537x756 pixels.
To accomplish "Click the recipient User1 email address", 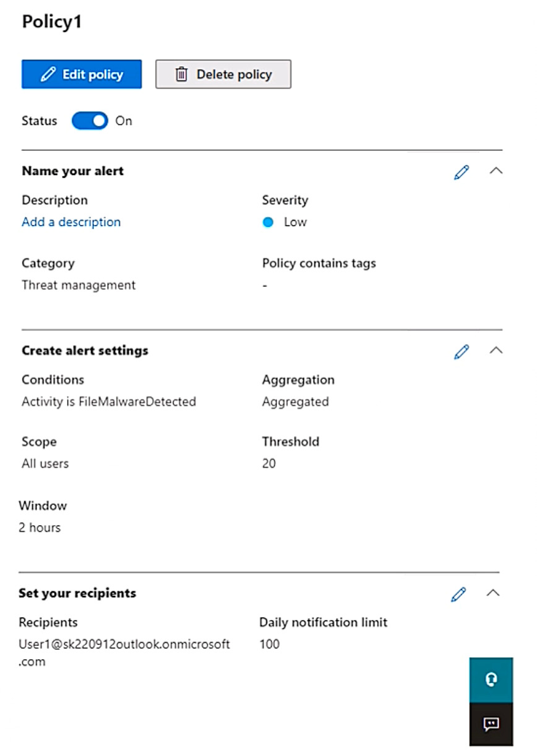I will [124, 645].
